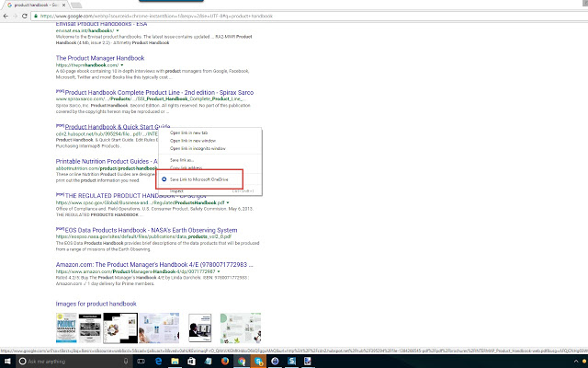The width and height of the screenshot is (588, 368).
Task: Show hidden system tray icons
Action: [x=576, y=362]
